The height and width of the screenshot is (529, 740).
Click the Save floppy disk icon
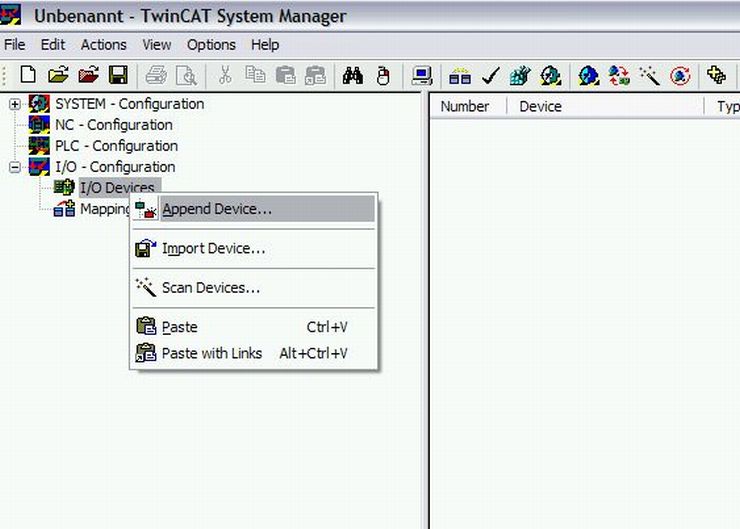tap(118, 75)
